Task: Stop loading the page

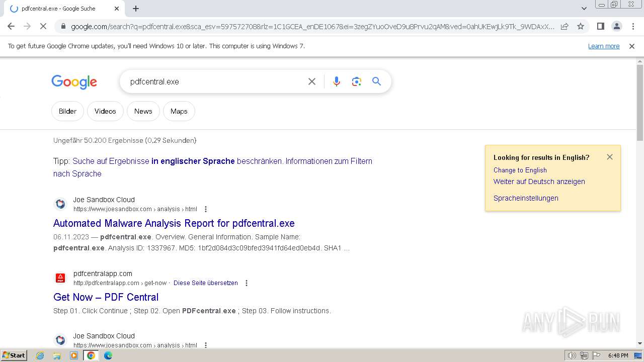Action: click(43, 26)
